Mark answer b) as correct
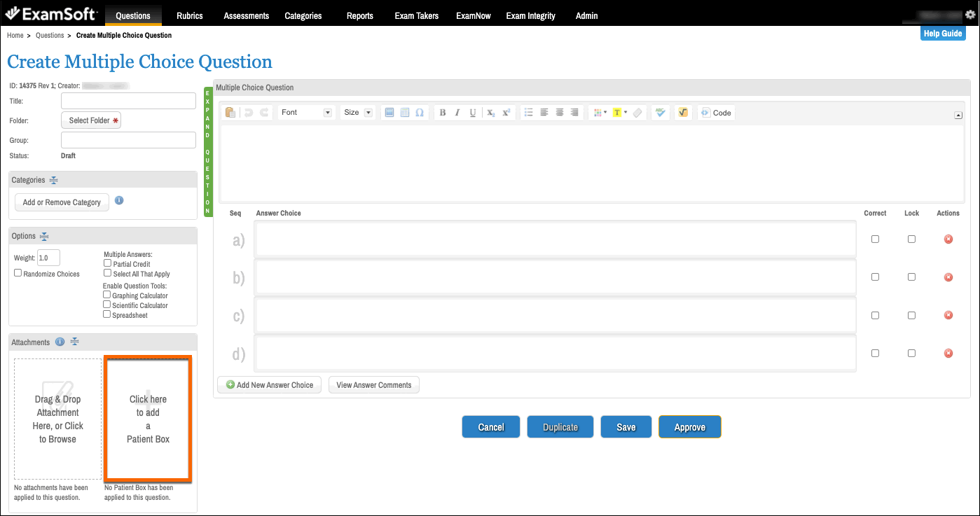The image size is (980, 516). point(875,277)
